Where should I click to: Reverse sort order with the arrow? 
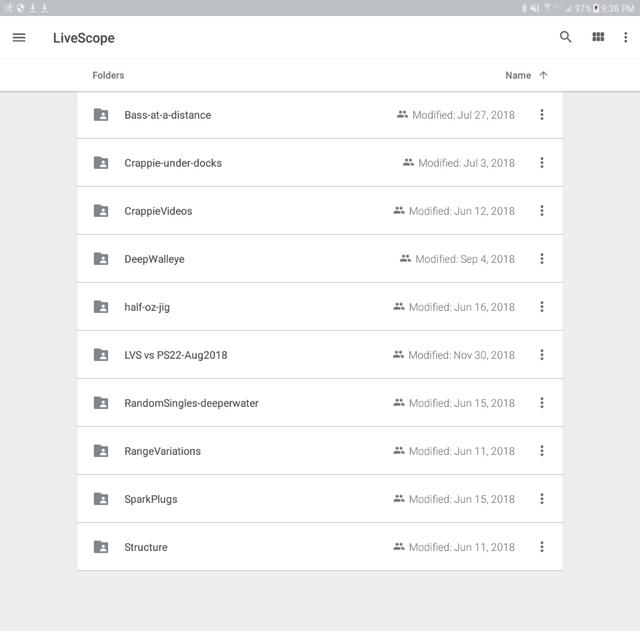coord(543,75)
